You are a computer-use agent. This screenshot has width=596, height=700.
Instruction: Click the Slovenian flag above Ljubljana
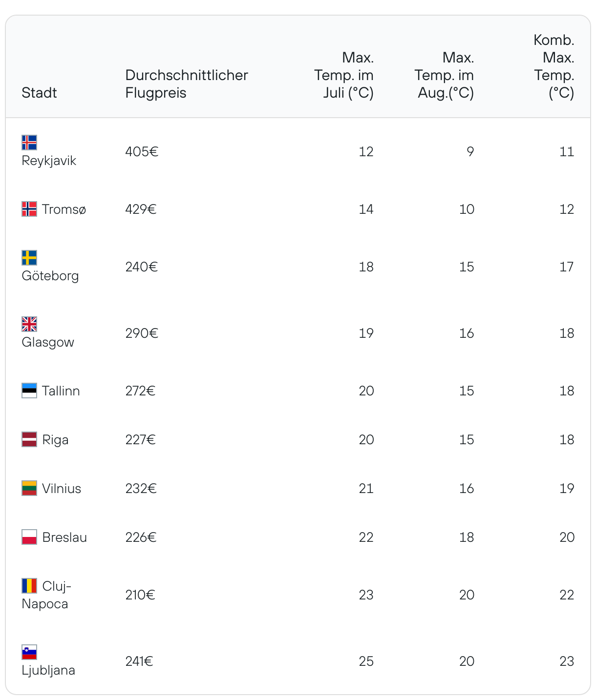29,652
